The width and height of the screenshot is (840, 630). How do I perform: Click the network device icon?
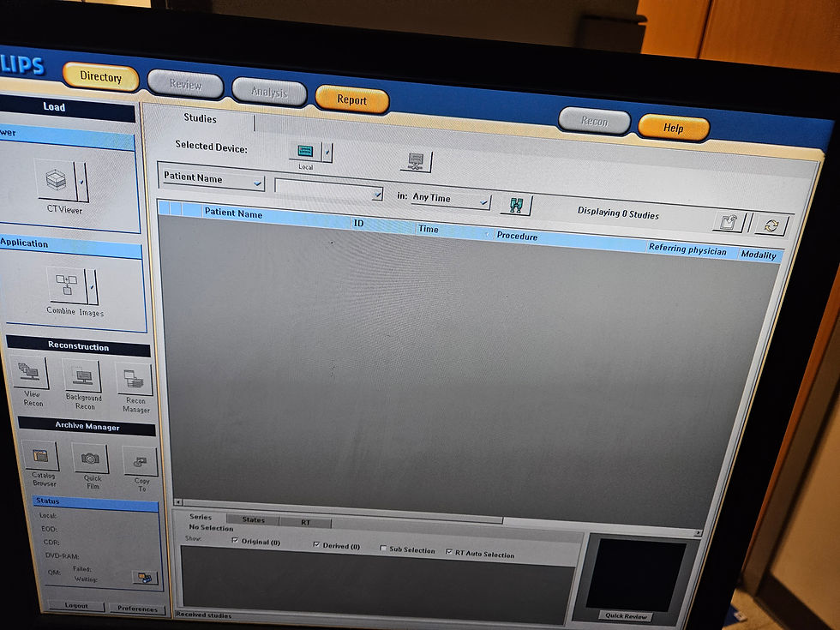click(x=417, y=161)
